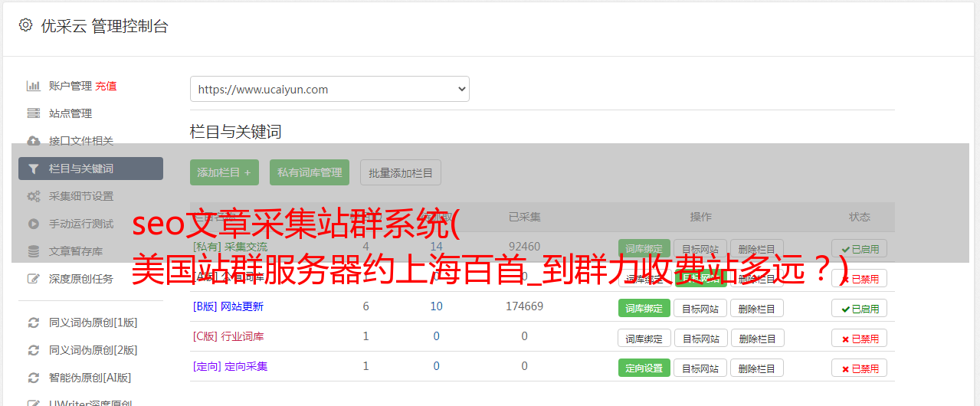This screenshot has width=980, height=406.
Task: Toggle 已启用 status in the 采集交流 row
Action: click(x=860, y=248)
